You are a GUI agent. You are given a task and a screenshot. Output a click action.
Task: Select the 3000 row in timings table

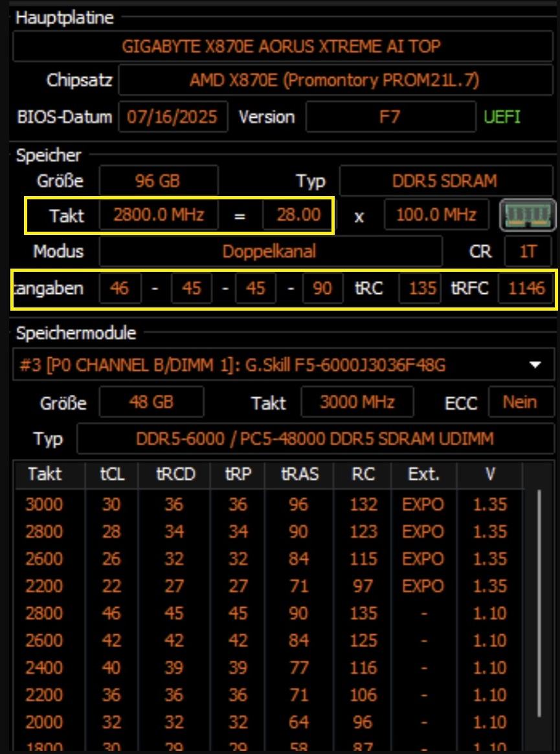pos(269,504)
